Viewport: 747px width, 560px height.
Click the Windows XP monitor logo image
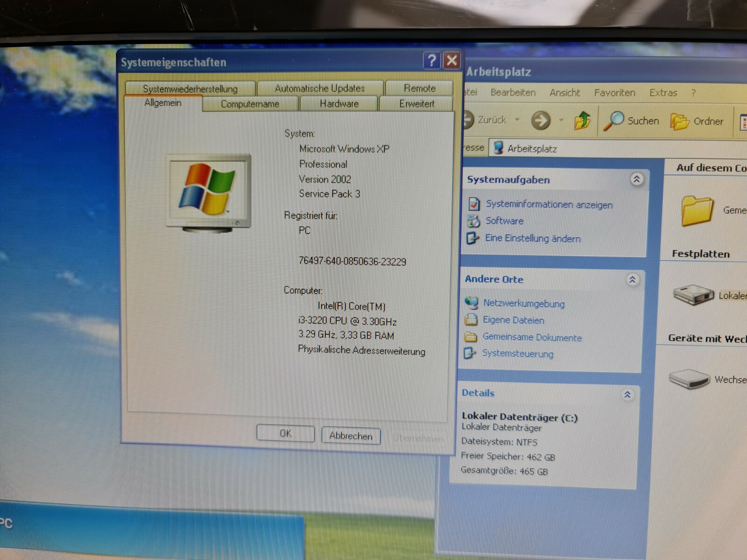point(209,193)
